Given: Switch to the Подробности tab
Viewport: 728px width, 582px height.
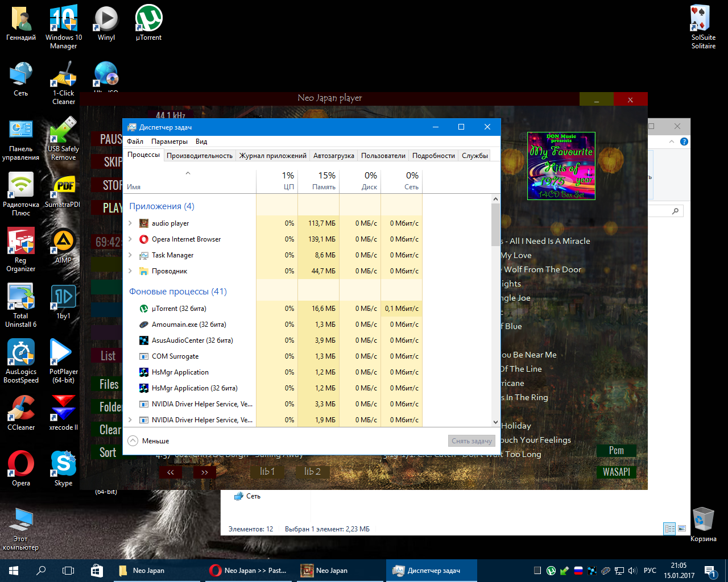Looking at the screenshot, I should pyautogui.click(x=433, y=156).
